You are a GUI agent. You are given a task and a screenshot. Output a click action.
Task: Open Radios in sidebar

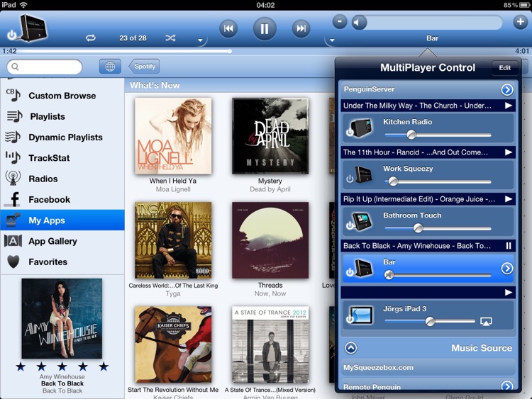[x=62, y=179]
